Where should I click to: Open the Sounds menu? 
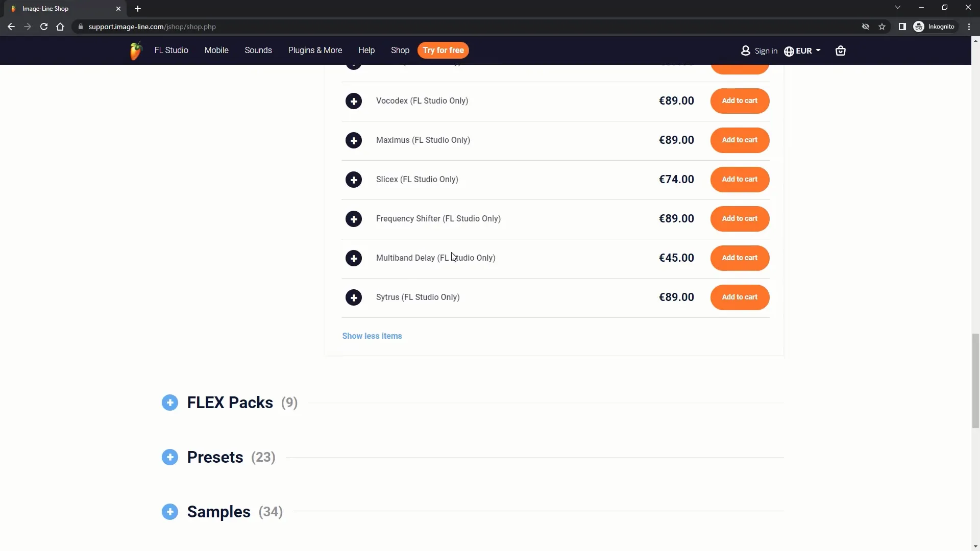(x=258, y=50)
